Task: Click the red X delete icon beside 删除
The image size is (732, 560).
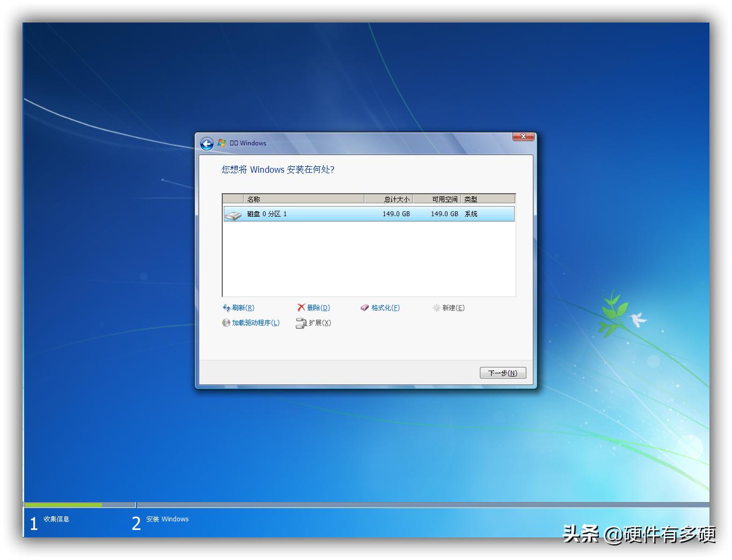Action: (x=302, y=307)
